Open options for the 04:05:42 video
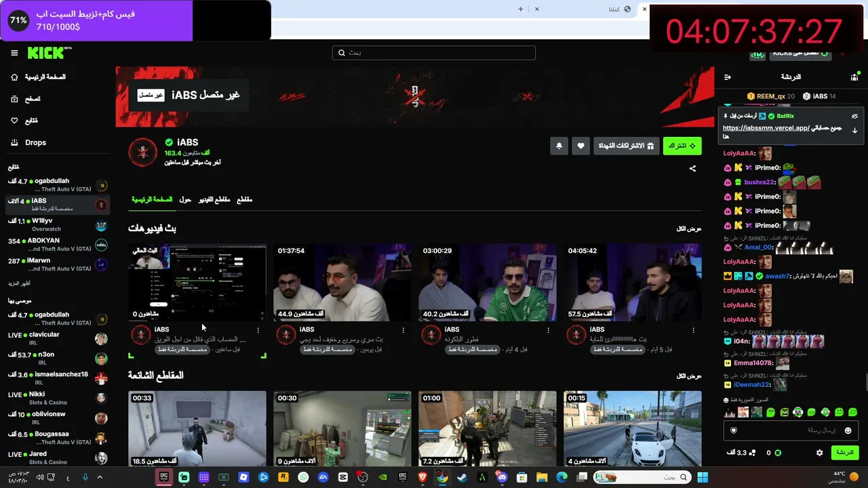 point(693,330)
